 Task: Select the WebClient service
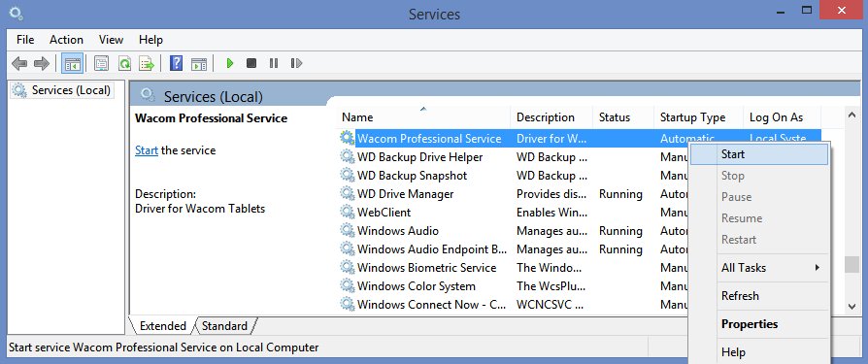coord(384,213)
